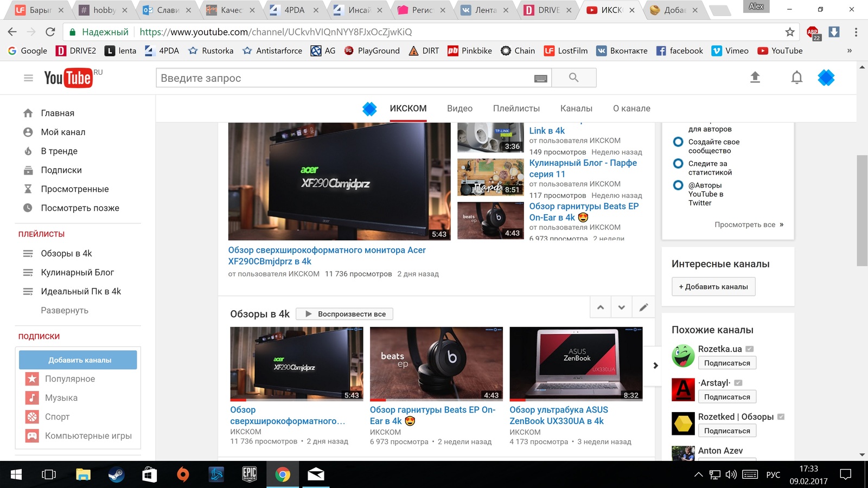
Task: Move the section up with the up arrow
Action: 601,307
